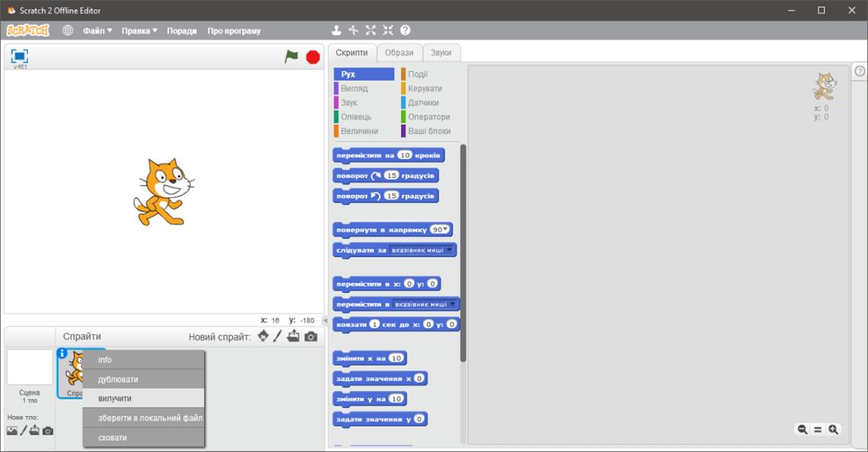Open the Файл menu
Image resolution: width=868 pixels, height=452 pixels.
97,31
